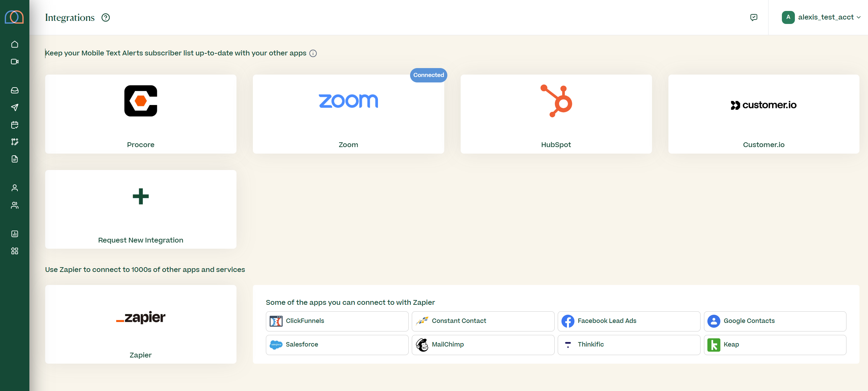Open the group people sidebar icon
The image size is (868, 391).
click(x=15, y=205)
